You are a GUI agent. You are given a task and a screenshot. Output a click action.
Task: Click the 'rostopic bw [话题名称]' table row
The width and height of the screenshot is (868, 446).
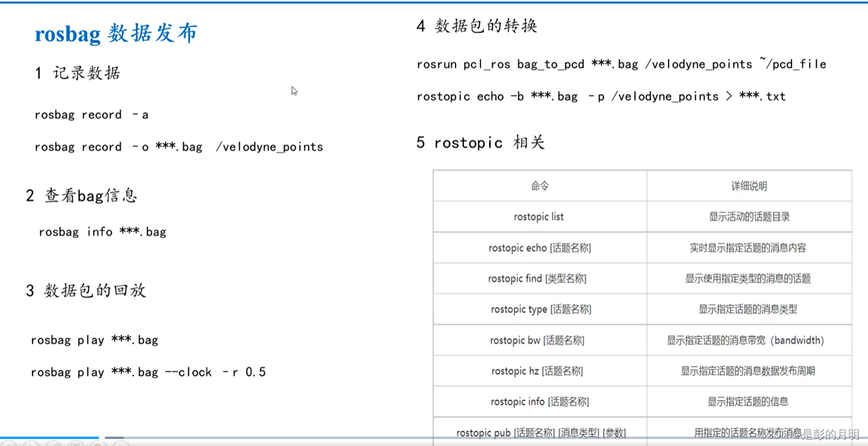coord(538,340)
